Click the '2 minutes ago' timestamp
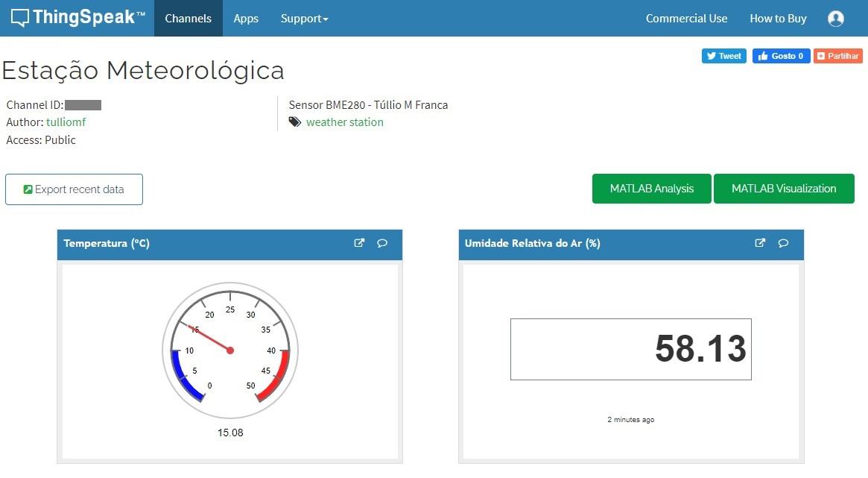 point(631,419)
